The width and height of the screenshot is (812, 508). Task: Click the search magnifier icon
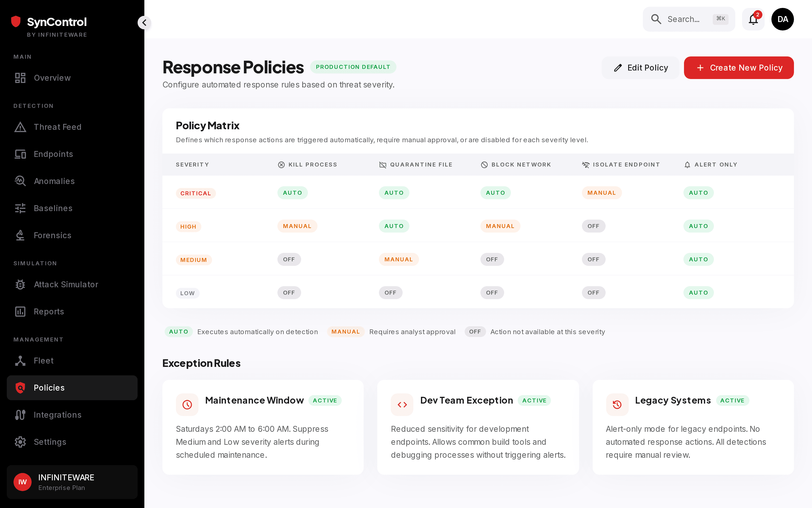click(x=656, y=19)
